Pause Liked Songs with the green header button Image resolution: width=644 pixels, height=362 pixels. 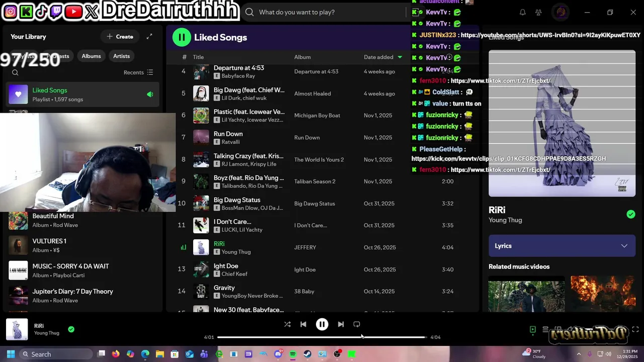182,37
